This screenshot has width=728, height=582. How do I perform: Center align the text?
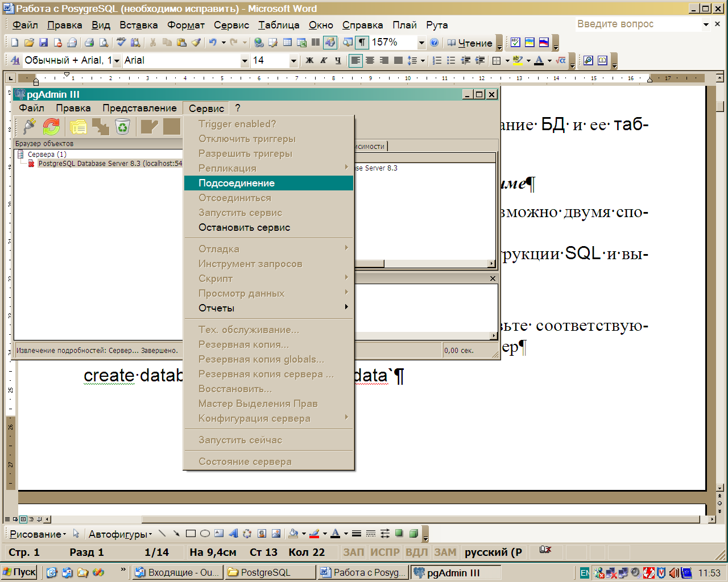[370, 60]
